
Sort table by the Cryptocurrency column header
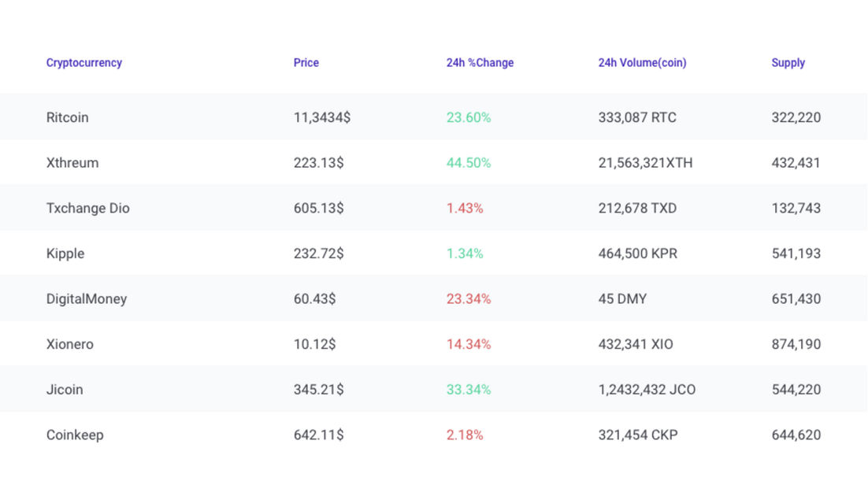83,63
